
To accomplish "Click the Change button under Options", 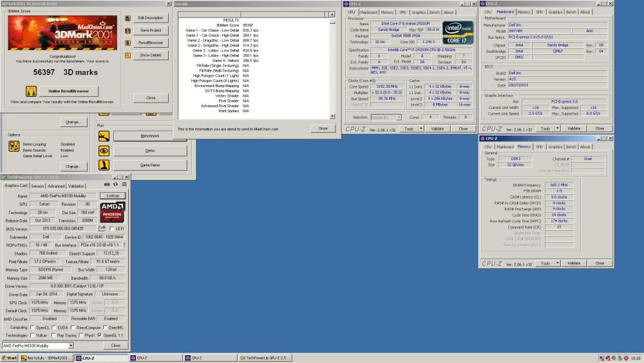I will pos(73,166).
